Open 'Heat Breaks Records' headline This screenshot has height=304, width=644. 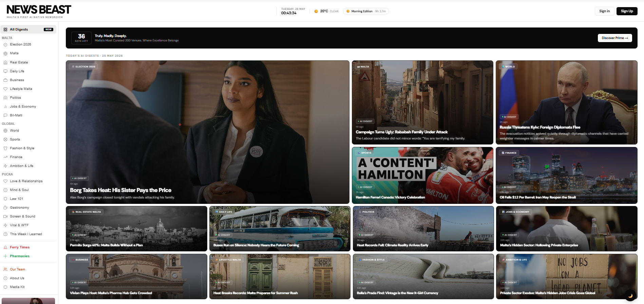pos(255,293)
